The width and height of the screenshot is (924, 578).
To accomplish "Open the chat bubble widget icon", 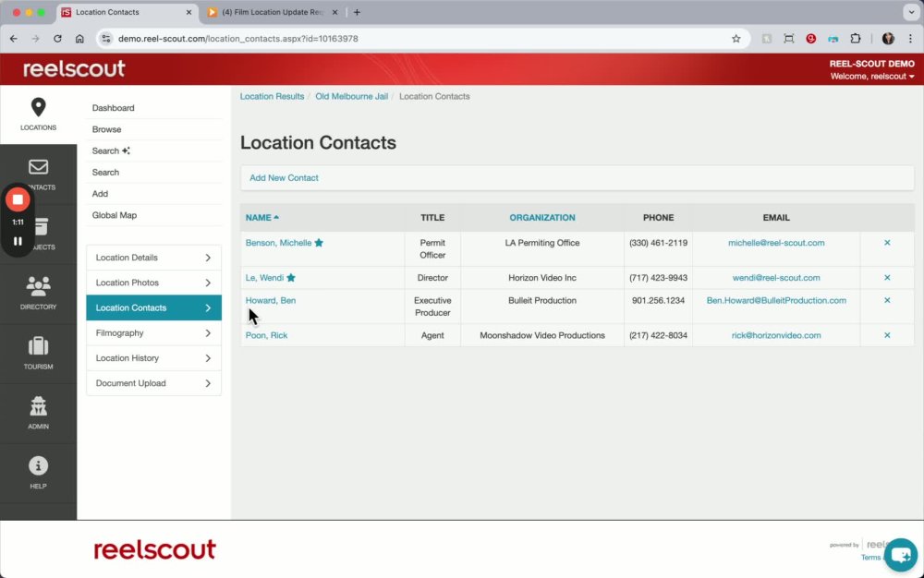I will [901, 555].
